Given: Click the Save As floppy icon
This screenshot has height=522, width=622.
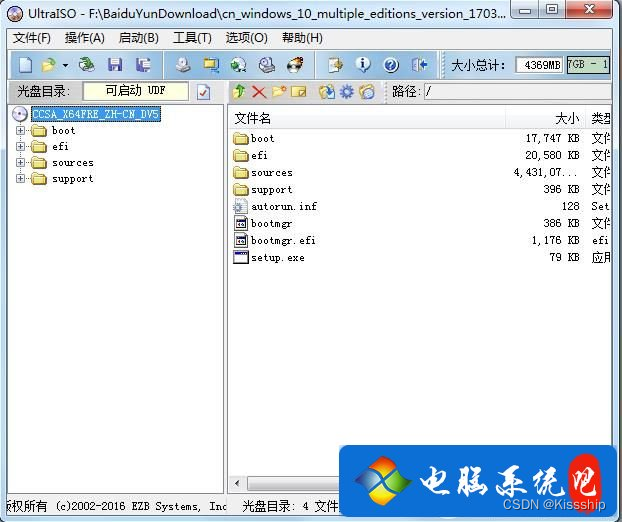Looking at the screenshot, I should (143, 65).
